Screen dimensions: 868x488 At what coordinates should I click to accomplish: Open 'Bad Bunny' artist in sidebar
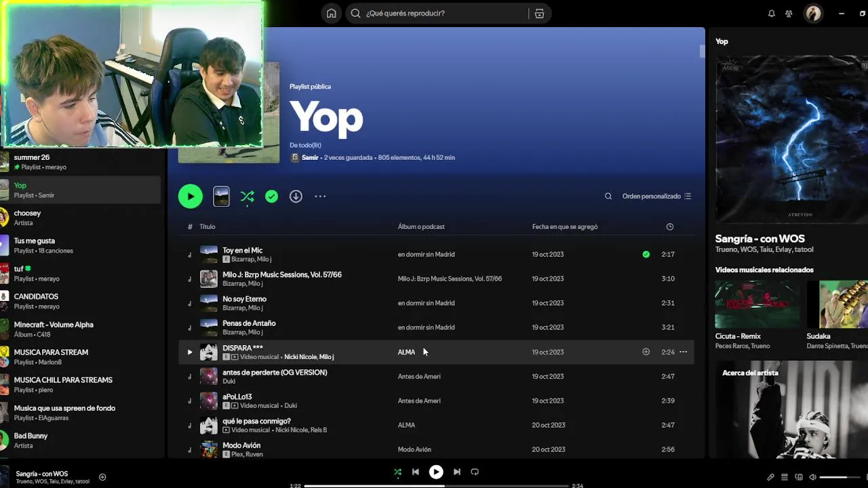(x=80, y=441)
